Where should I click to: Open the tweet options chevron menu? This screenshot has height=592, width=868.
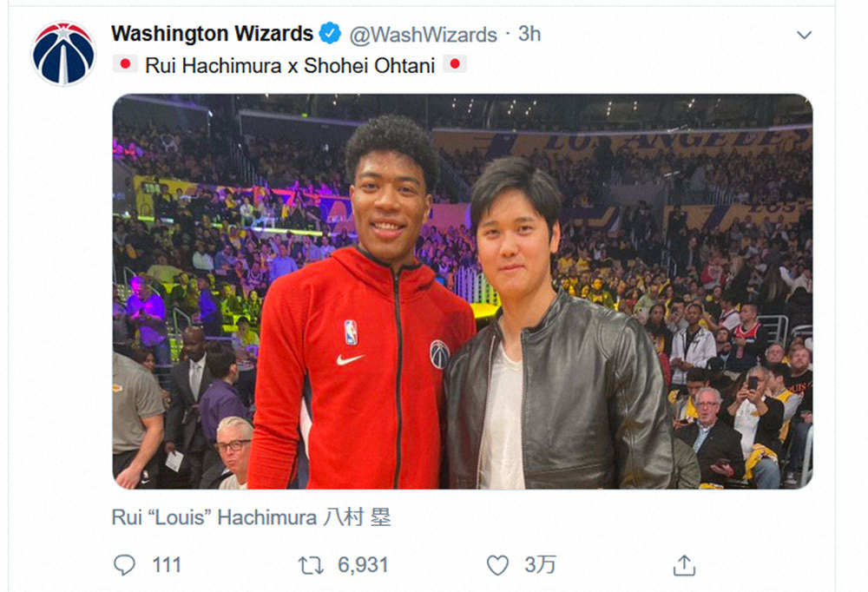point(804,36)
